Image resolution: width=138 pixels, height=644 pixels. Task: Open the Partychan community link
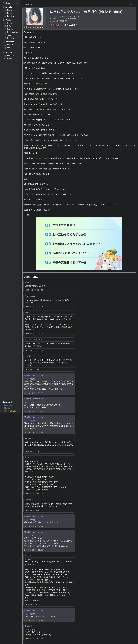point(8,405)
